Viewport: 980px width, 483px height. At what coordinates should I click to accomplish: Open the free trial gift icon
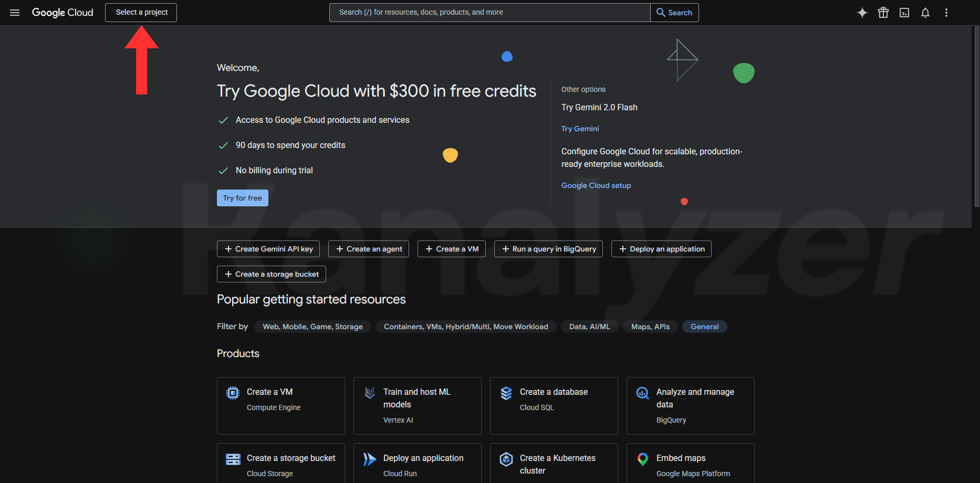click(883, 13)
